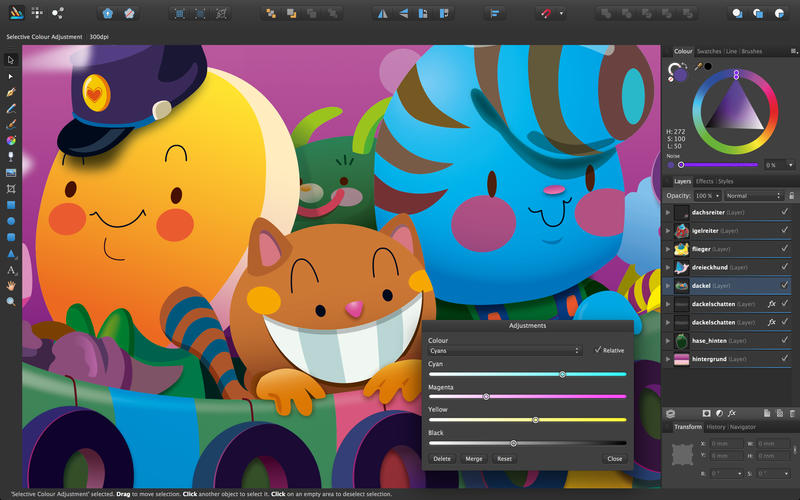Hide the dackel layer
This screenshot has height=500, width=800.
click(x=784, y=285)
